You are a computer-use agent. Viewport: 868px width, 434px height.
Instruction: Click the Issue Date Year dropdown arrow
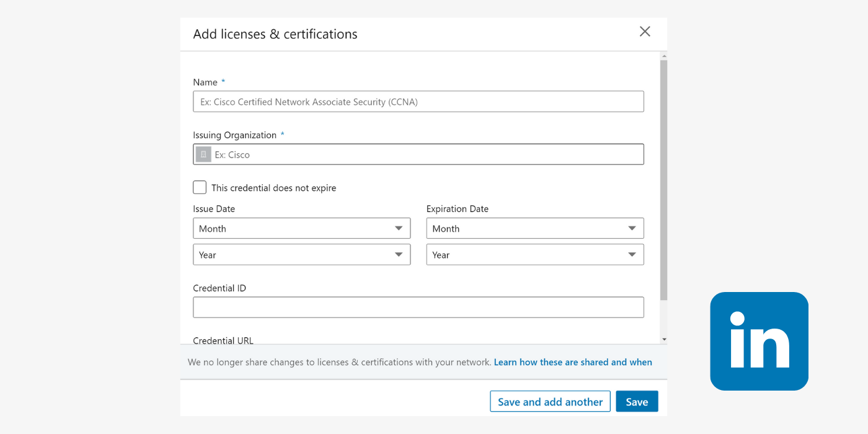[x=399, y=255]
